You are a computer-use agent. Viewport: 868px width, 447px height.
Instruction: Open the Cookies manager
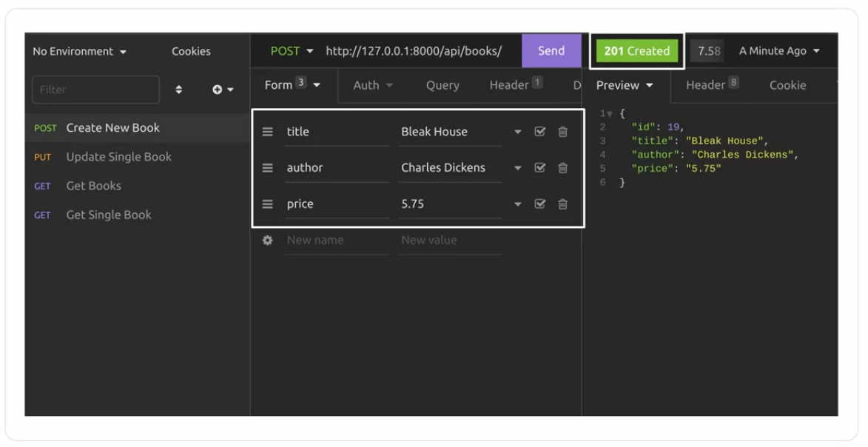click(x=191, y=52)
